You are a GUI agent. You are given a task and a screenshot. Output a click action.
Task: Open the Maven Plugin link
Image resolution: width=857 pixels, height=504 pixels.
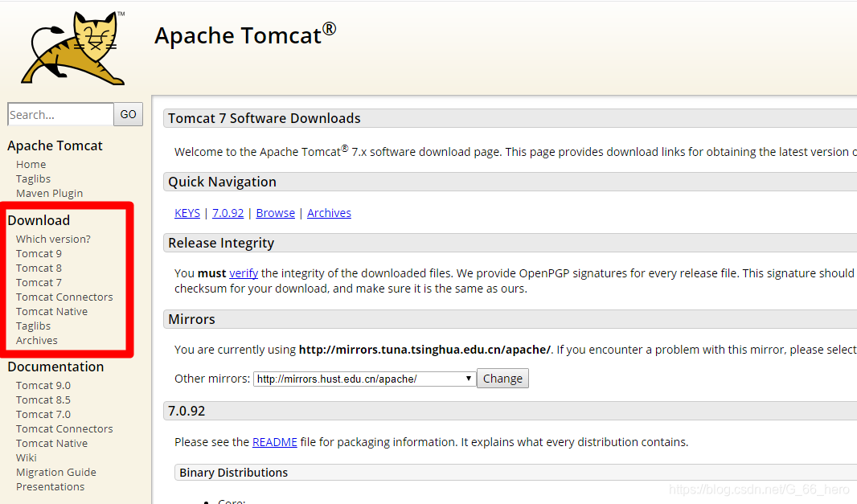click(50, 193)
